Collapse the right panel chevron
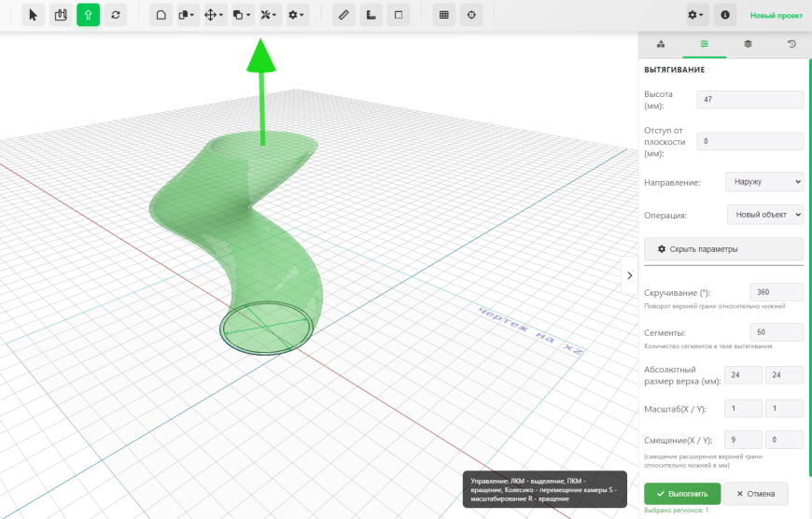The height and width of the screenshot is (519, 812). (x=630, y=275)
